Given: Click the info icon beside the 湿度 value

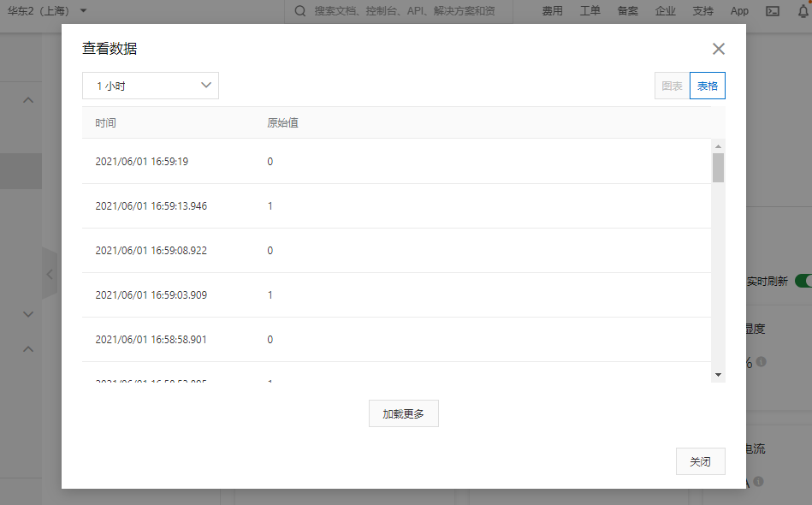Looking at the screenshot, I should [760, 362].
